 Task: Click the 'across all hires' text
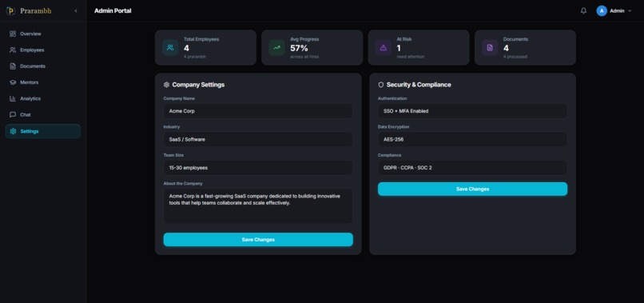pos(304,57)
